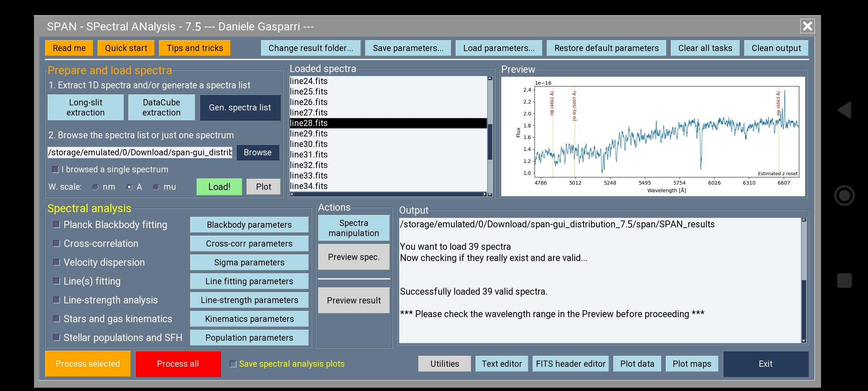This screenshot has height=391, width=868.
Task: Click Process selected button
Action: 88,364
